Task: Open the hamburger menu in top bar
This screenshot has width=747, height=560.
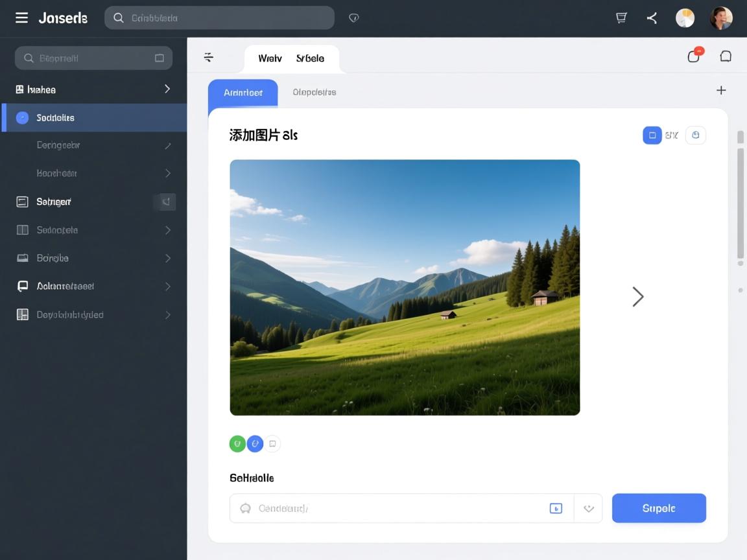Action: tap(21, 17)
